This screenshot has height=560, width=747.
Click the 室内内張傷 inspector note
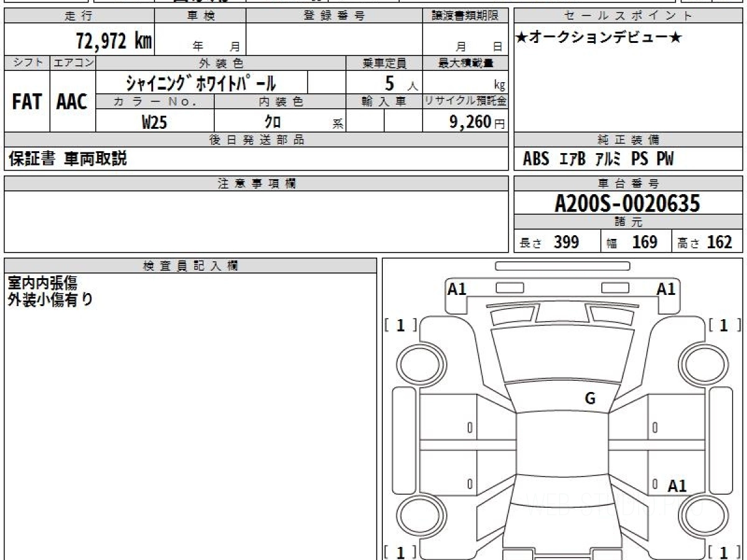pyautogui.click(x=42, y=283)
